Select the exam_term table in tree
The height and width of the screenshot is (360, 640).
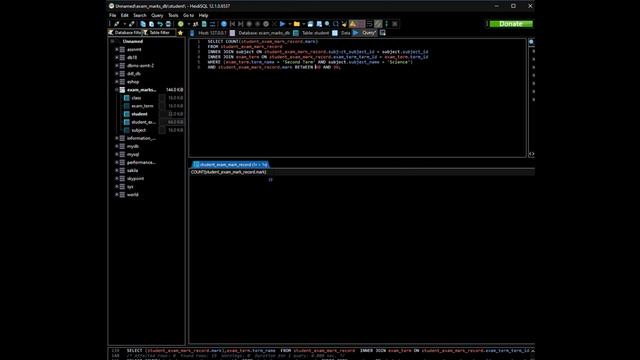coord(142,106)
